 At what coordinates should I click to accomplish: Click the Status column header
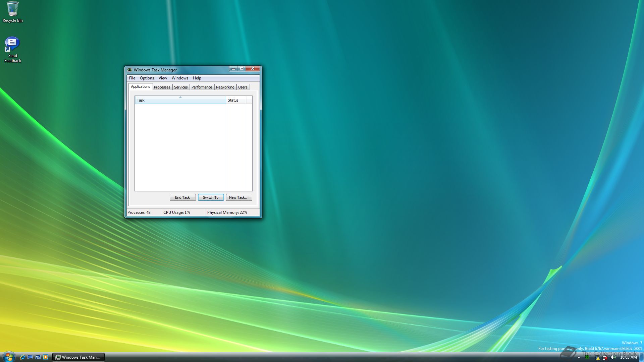coord(236,100)
